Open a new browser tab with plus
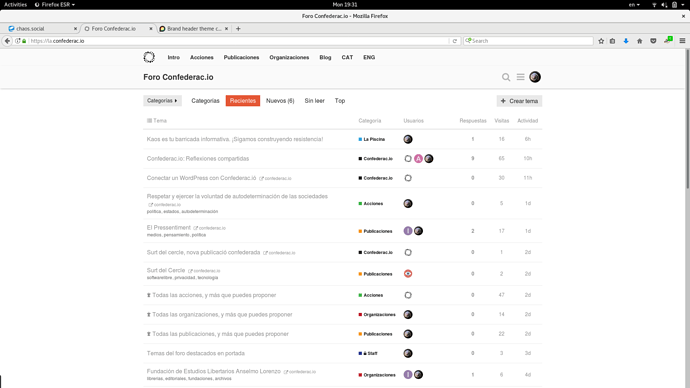The height and width of the screenshot is (388, 690). pos(238,29)
